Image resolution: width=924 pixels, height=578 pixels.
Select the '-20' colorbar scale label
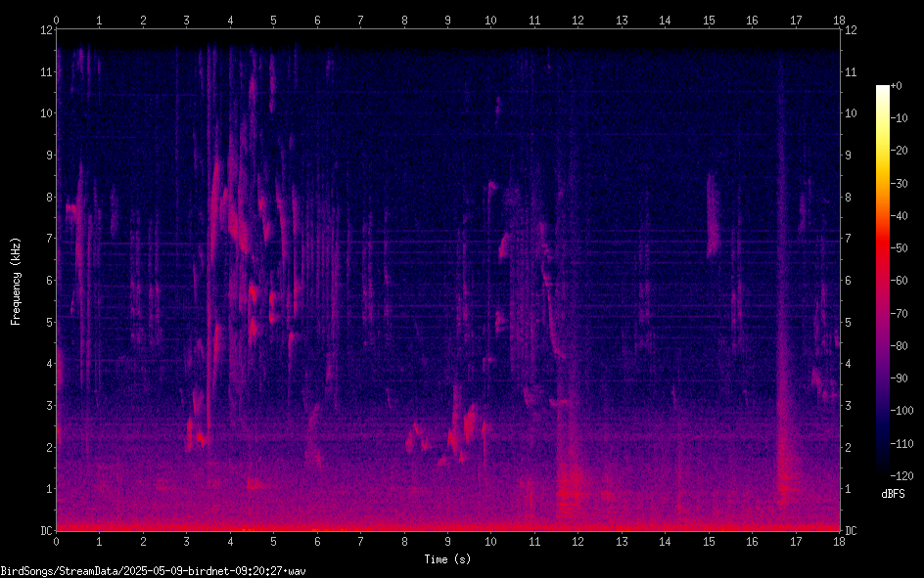point(900,151)
